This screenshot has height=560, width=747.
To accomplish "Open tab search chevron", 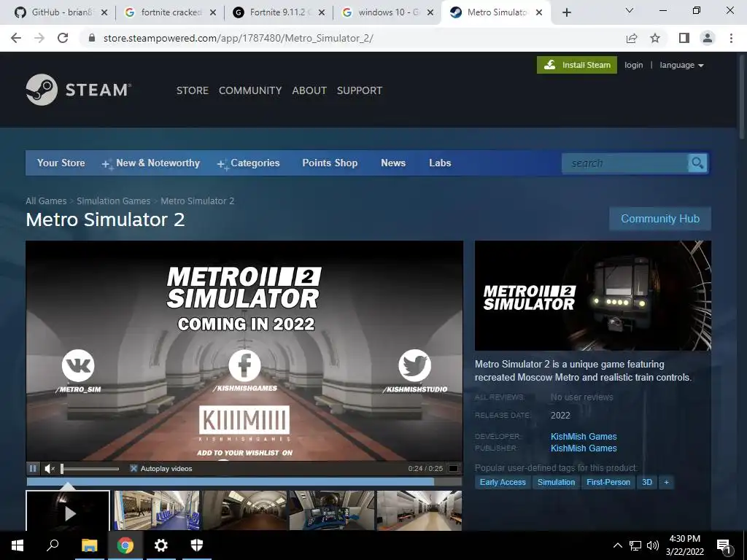I will point(630,10).
